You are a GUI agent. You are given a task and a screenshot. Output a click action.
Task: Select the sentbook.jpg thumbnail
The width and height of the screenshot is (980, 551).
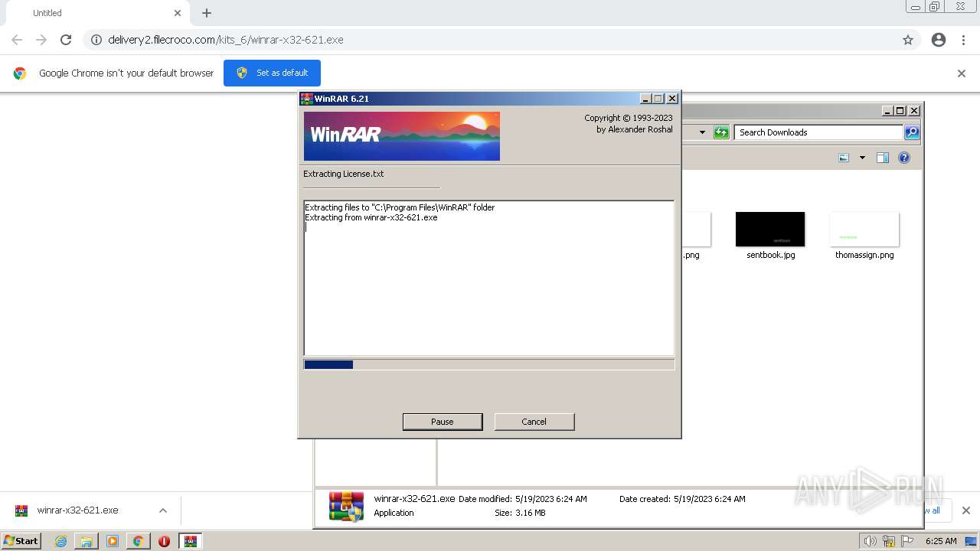[770, 230]
